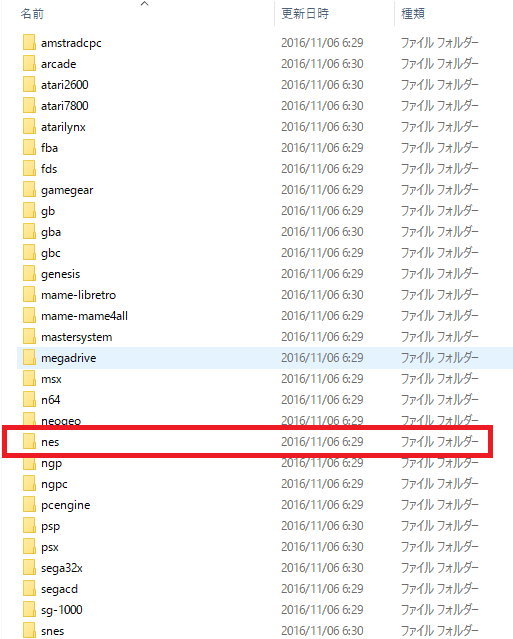This screenshot has width=513, height=639.
Task: Select the sega32x folder name
Action: coord(62,568)
